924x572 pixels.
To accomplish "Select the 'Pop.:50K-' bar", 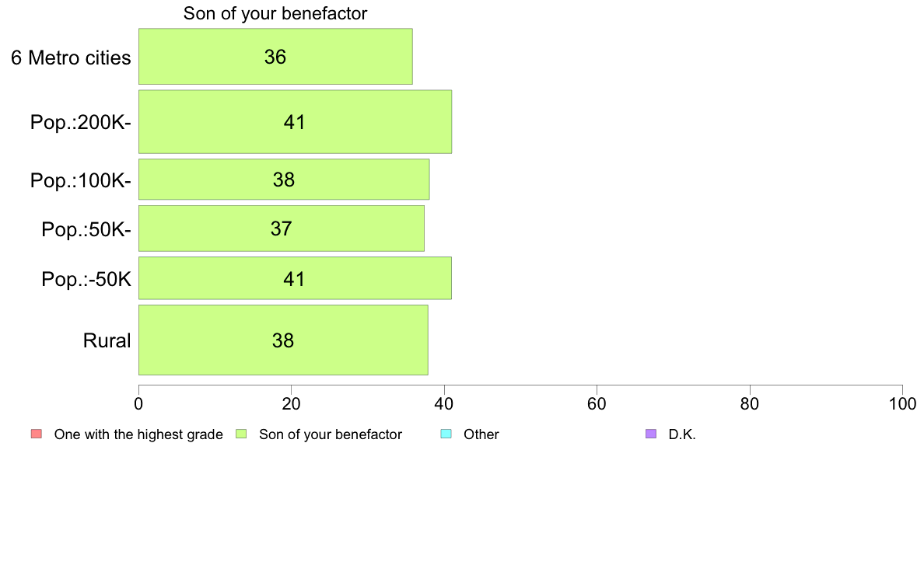I will [x=281, y=228].
